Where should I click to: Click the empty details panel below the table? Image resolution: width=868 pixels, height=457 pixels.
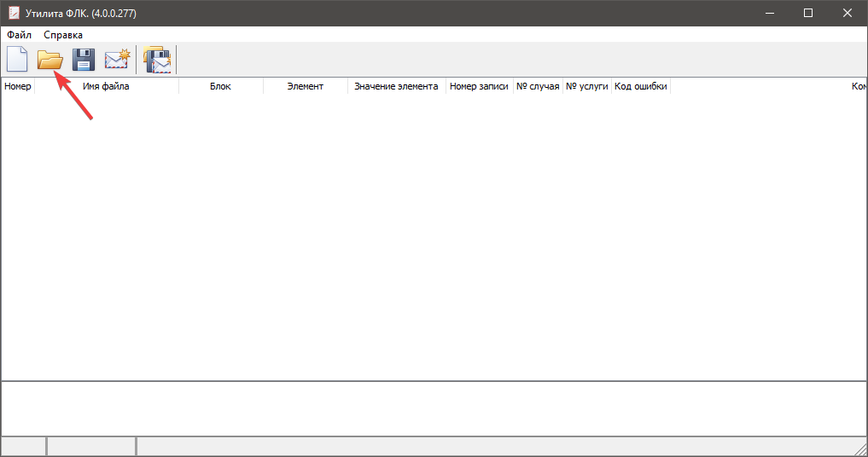(x=434, y=408)
